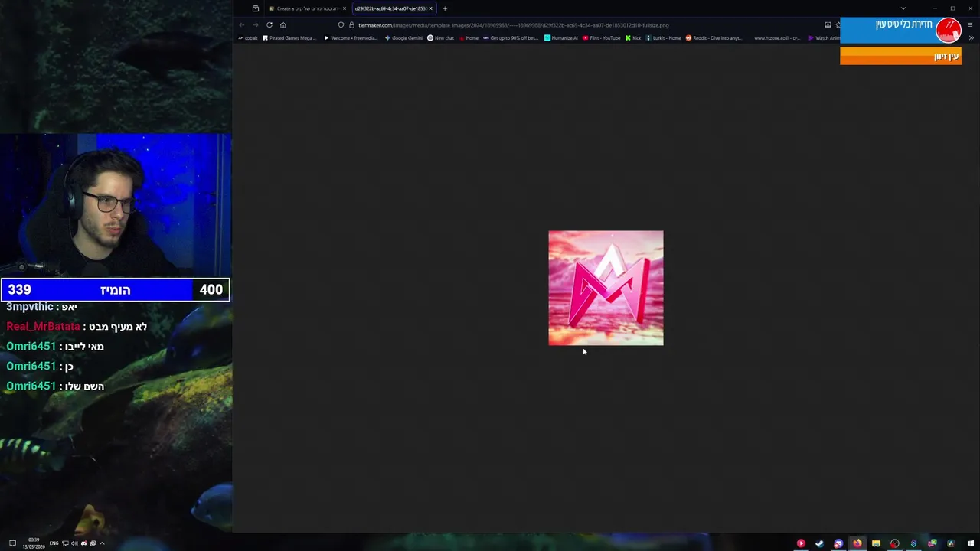
Task: Go to the browser home page
Action: point(283,25)
